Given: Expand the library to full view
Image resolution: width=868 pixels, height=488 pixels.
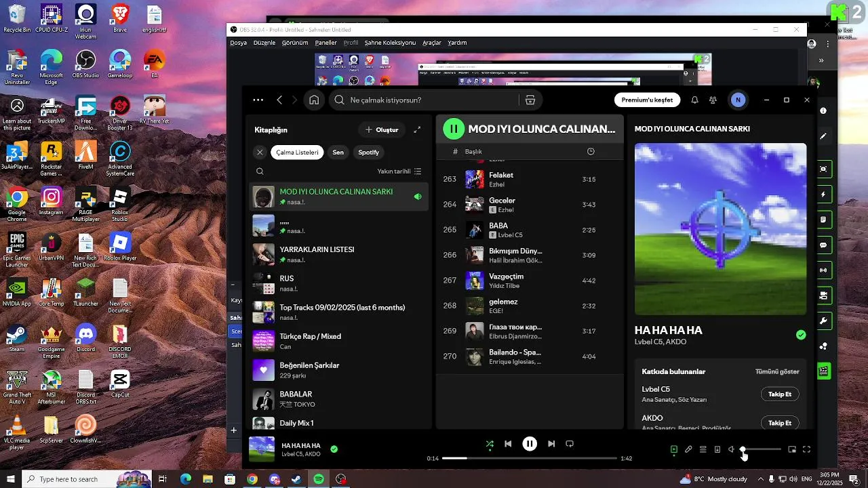Looking at the screenshot, I should pyautogui.click(x=417, y=129).
